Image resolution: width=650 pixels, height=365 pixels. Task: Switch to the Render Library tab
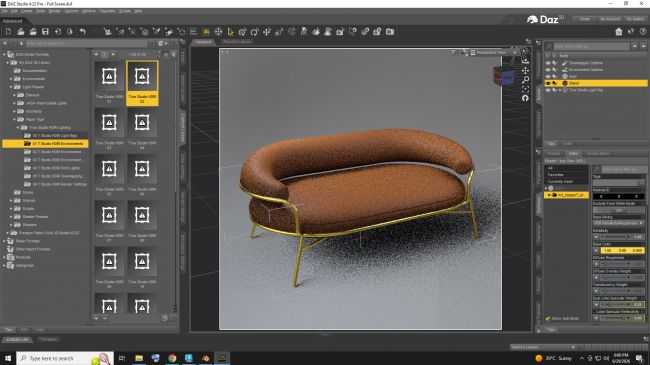(x=236, y=41)
